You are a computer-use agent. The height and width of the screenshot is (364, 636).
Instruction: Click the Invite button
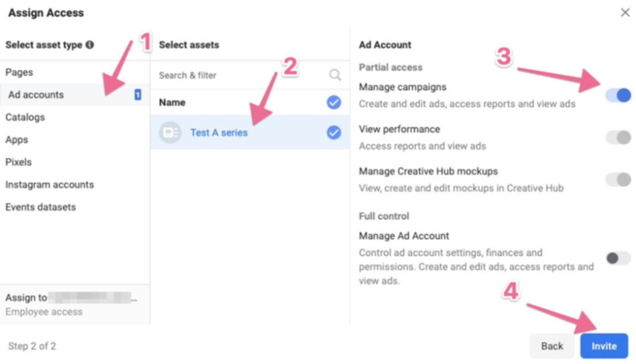(604, 346)
